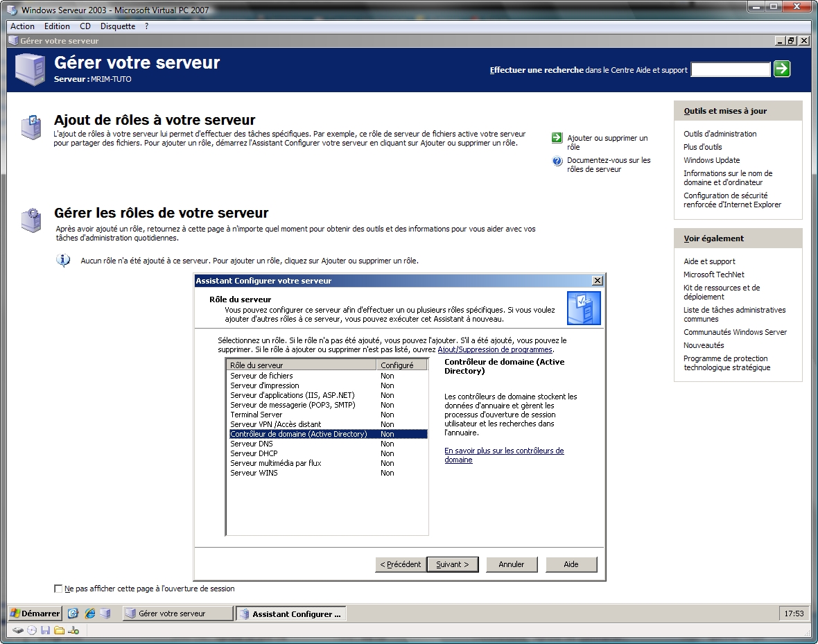The width and height of the screenshot is (818, 644).
Task: Click the green search arrow button
Action: (x=781, y=69)
